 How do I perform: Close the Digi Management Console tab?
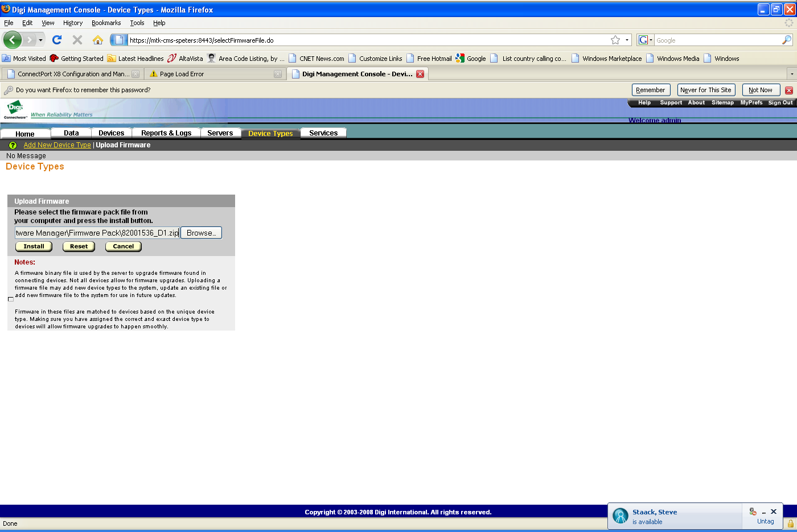click(x=420, y=74)
